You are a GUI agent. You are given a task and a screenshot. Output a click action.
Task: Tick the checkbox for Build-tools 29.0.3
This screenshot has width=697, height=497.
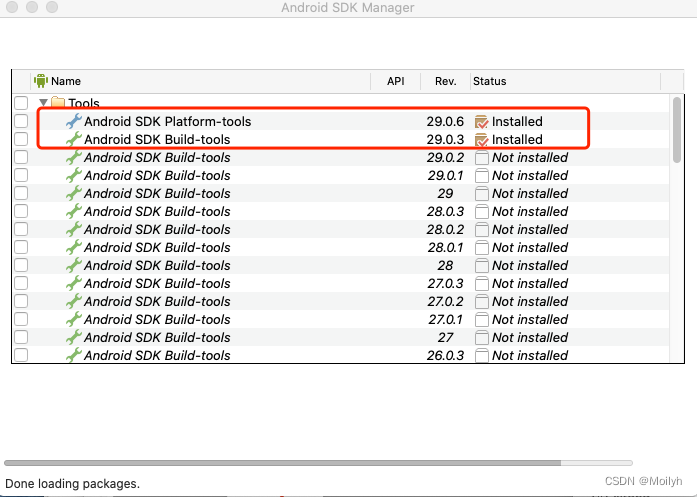tap(21, 139)
